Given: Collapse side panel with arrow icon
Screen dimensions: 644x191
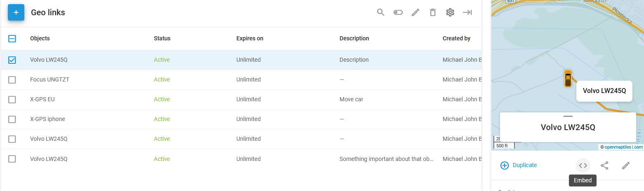Looking at the screenshot, I should click(x=467, y=12).
